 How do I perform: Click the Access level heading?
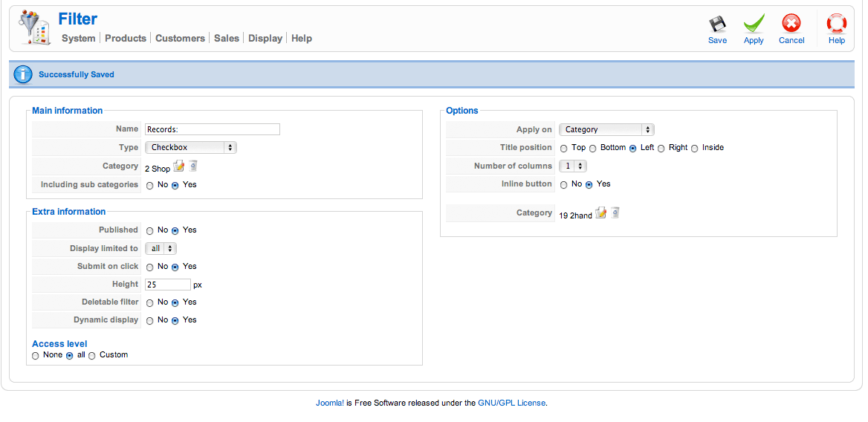click(59, 343)
